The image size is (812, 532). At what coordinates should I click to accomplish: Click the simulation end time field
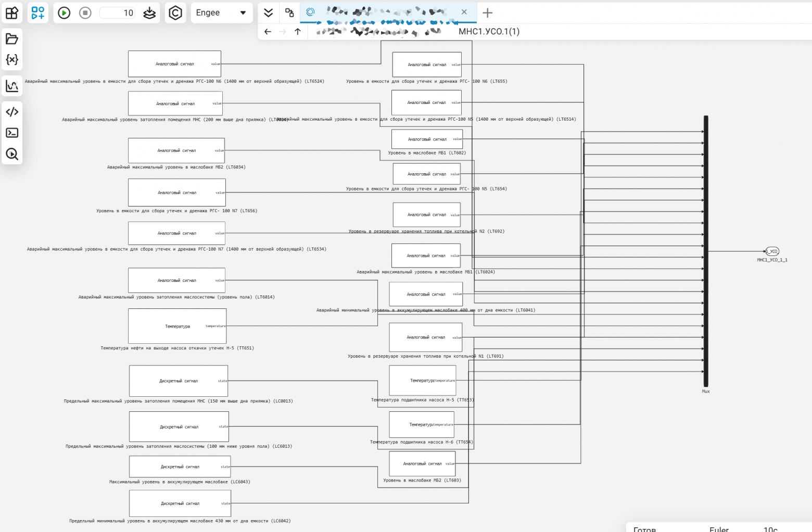click(x=118, y=13)
